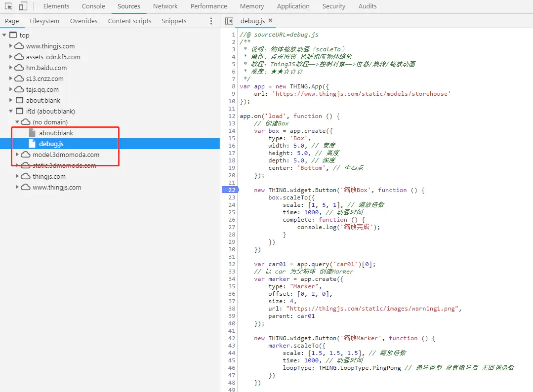Screen dimensions: 533x392
Task: Select the debug.js editor tab
Action: (252, 21)
